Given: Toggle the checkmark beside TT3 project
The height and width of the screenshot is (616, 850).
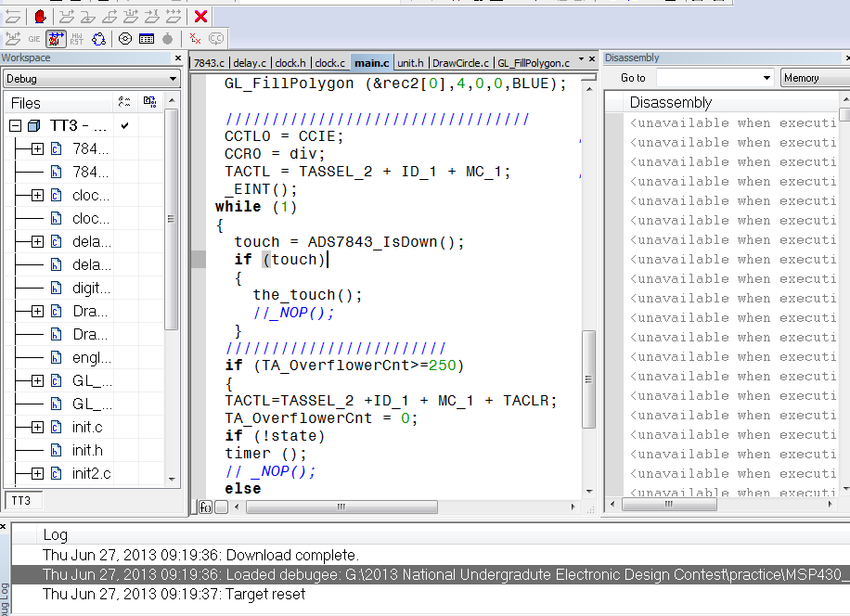Looking at the screenshot, I should 124,125.
